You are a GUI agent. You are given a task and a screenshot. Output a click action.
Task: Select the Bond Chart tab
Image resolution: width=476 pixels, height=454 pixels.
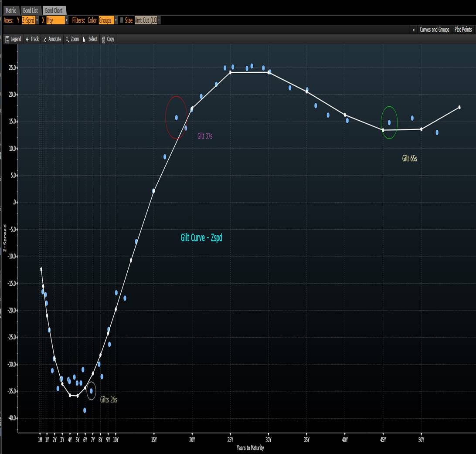coord(54,10)
